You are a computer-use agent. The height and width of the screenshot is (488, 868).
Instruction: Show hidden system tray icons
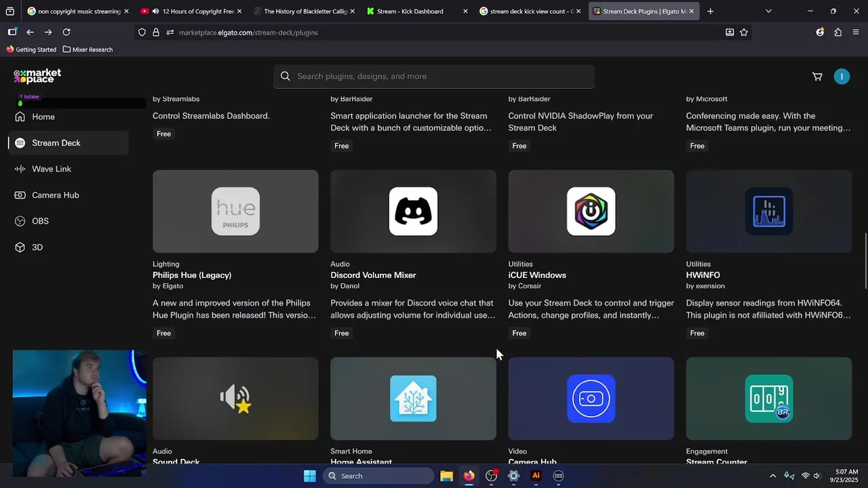[x=772, y=476]
